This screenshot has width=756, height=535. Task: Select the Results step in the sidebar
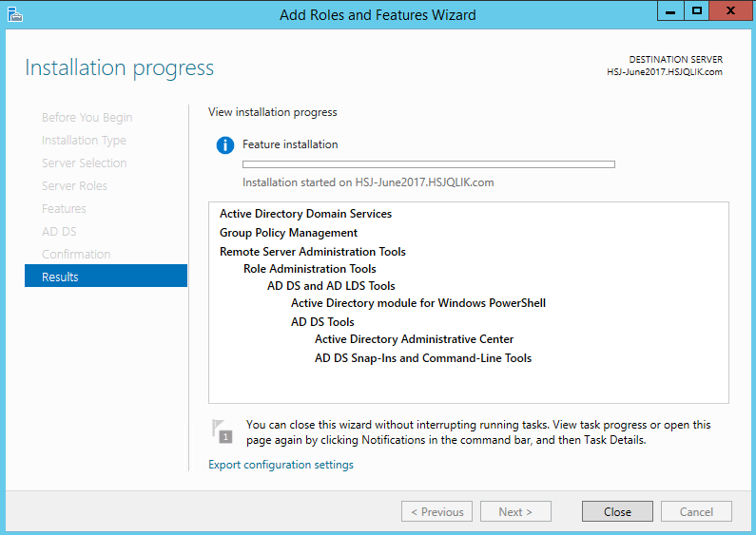pyautogui.click(x=107, y=276)
